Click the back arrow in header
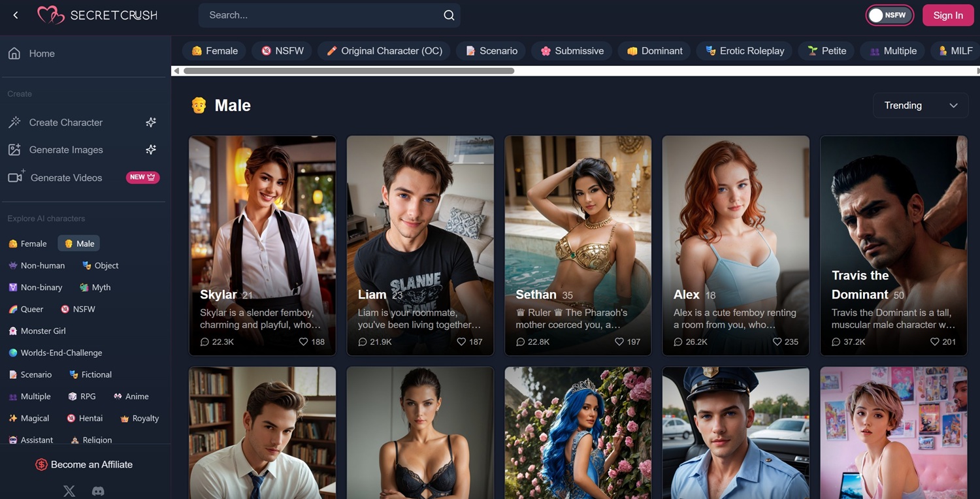 16,15
